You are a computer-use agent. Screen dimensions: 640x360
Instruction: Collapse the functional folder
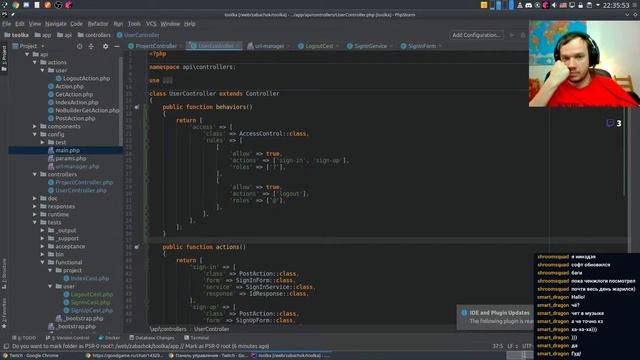pos(42,262)
